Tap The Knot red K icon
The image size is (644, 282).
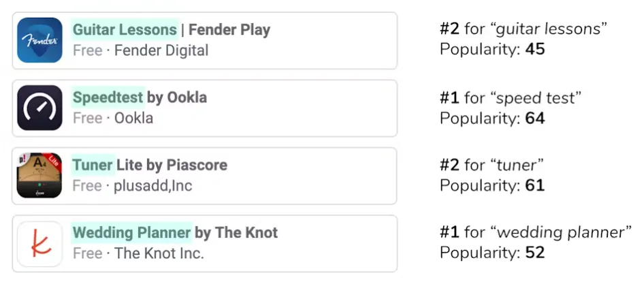[x=40, y=243]
